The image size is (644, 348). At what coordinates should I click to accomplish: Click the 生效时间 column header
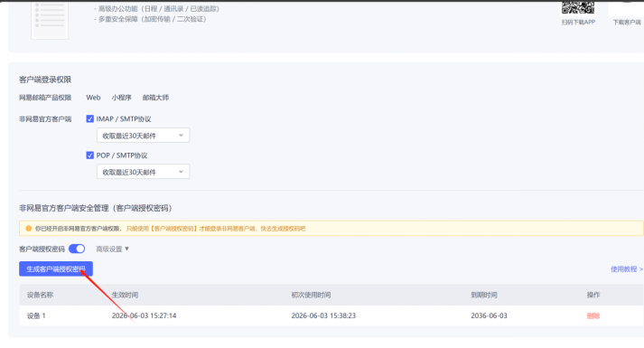[x=125, y=295]
